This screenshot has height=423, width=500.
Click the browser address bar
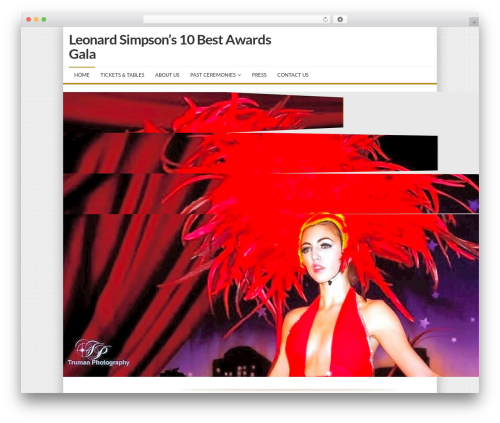click(x=237, y=20)
